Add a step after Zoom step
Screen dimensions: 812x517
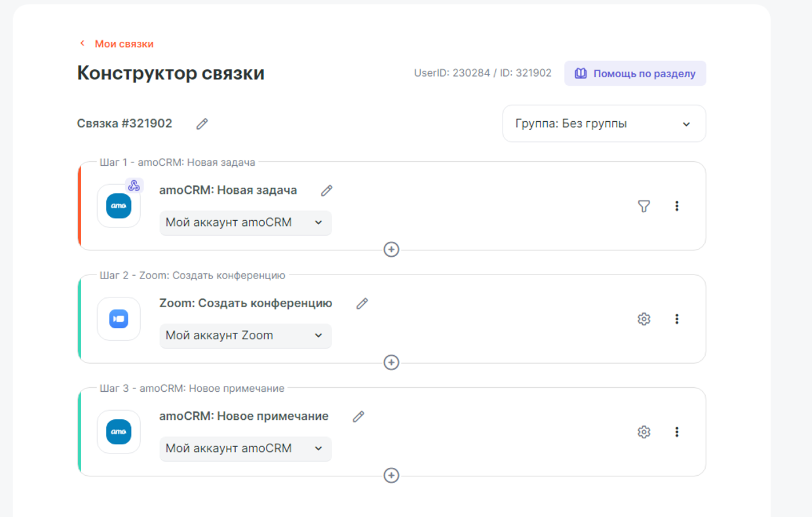pos(391,363)
